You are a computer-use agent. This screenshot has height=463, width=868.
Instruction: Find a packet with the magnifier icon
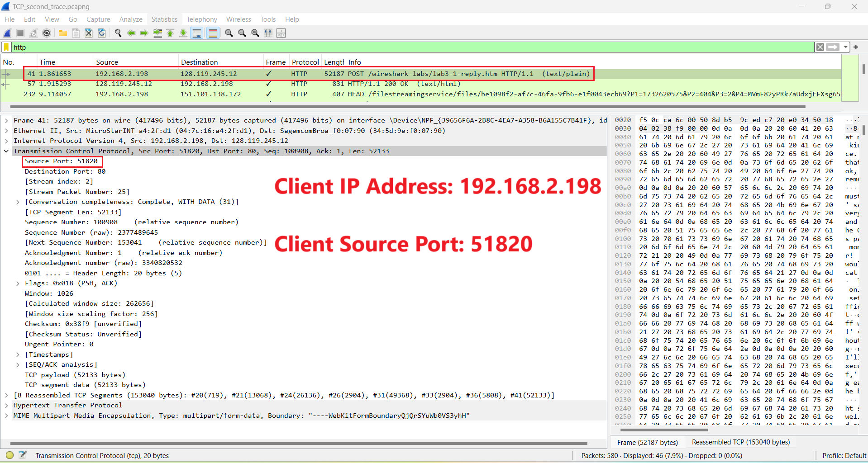tap(118, 33)
